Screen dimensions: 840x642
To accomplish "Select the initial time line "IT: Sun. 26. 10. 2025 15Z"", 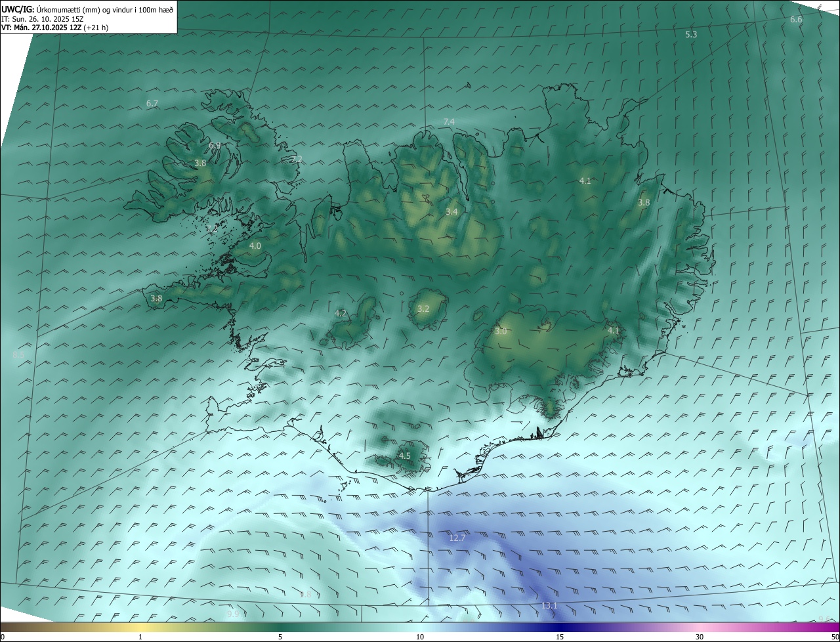I will coord(42,19).
